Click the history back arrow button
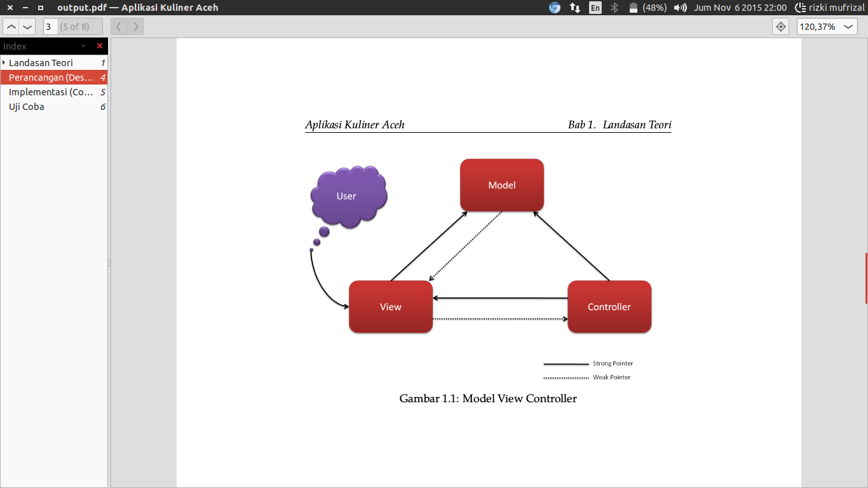The width and height of the screenshot is (868, 488). click(119, 27)
